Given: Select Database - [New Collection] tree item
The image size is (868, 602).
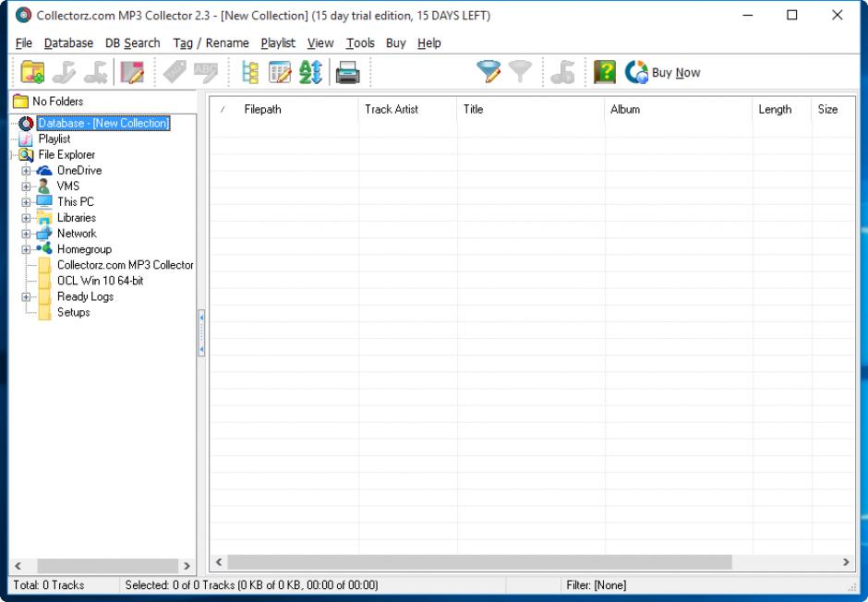Looking at the screenshot, I should pyautogui.click(x=103, y=124).
